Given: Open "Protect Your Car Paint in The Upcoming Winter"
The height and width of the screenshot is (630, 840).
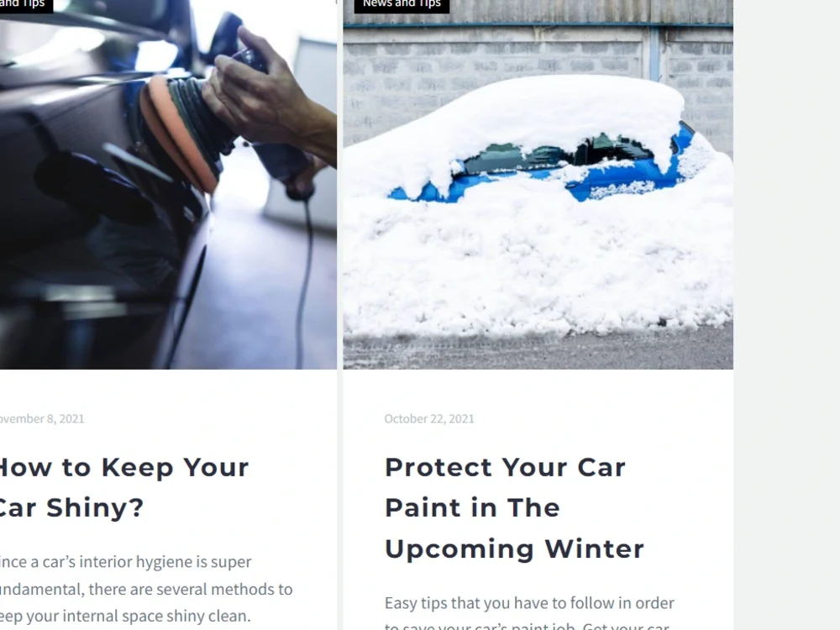Looking at the screenshot, I should pyautogui.click(x=514, y=508).
